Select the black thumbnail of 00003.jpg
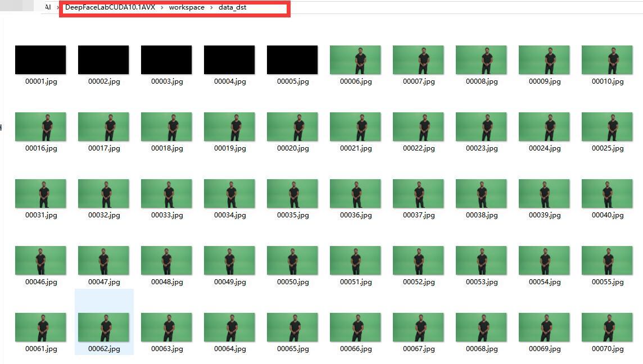This screenshot has width=643, height=364. (166, 60)
